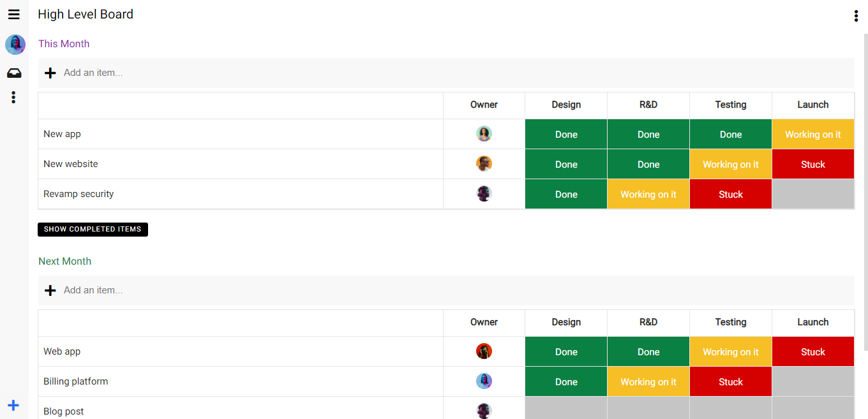Click the blue plus icon in sidebar

tap(13, 405)
